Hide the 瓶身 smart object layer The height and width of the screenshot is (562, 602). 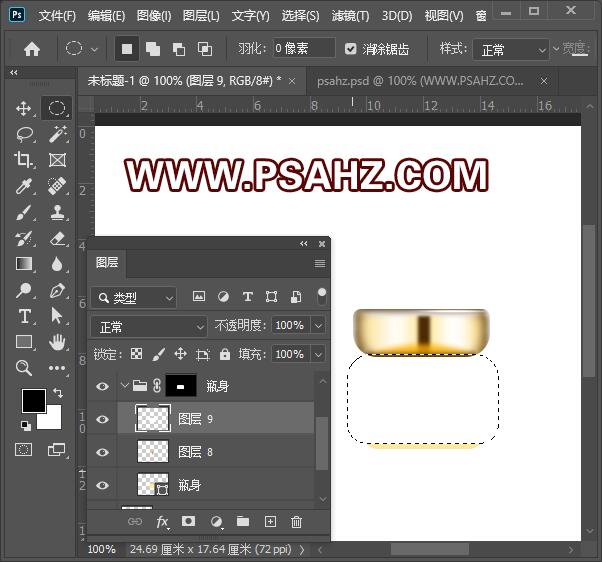pos(102,485)
